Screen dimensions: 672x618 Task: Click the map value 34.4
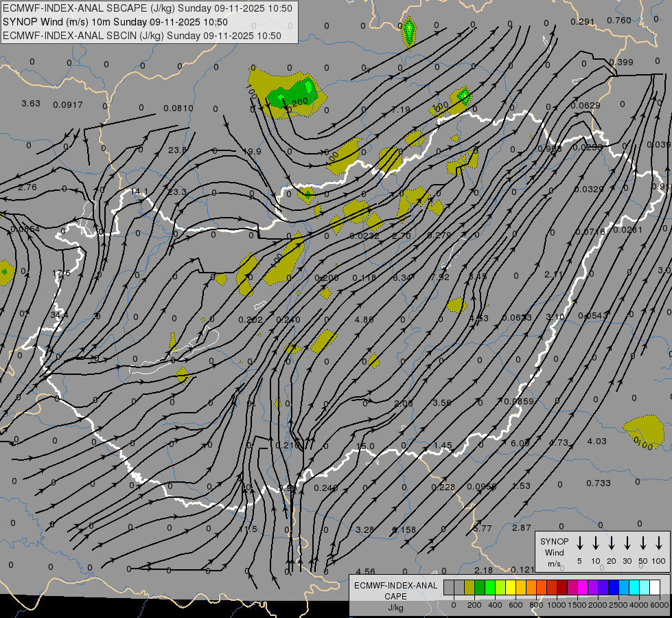point(59,314)
